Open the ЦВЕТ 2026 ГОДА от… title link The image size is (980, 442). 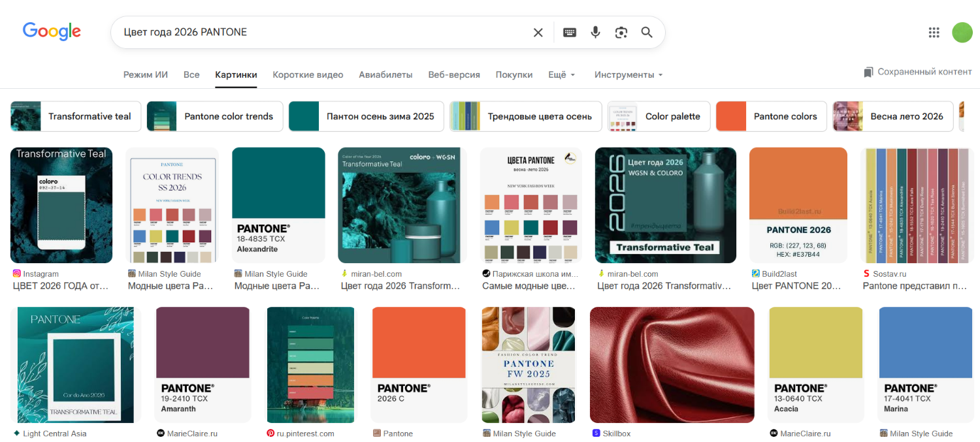(x=61, y=286)
